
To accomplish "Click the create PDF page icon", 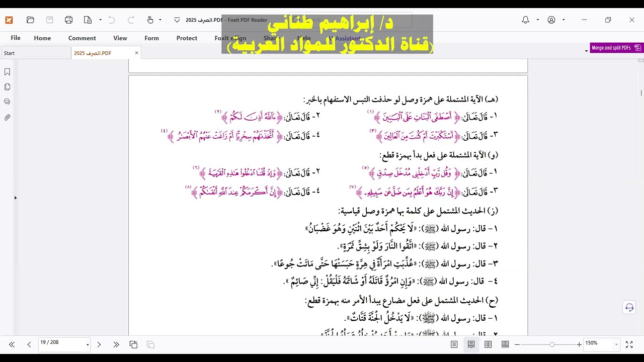I will [88, 20].
